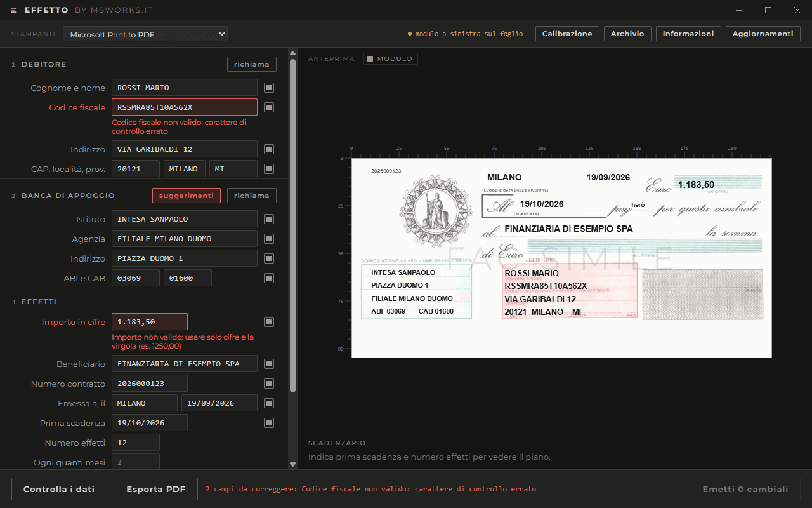The width and height of the screenshot is (812, 508).
Task: Click the Controlla i dati button
Action: coord(59,489)
